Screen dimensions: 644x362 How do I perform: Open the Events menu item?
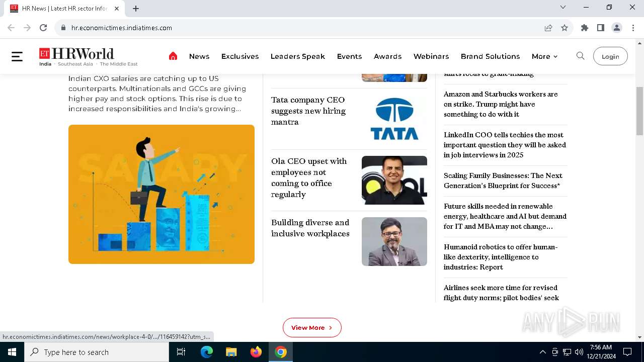pyautogui.click(x=349, y=56)
